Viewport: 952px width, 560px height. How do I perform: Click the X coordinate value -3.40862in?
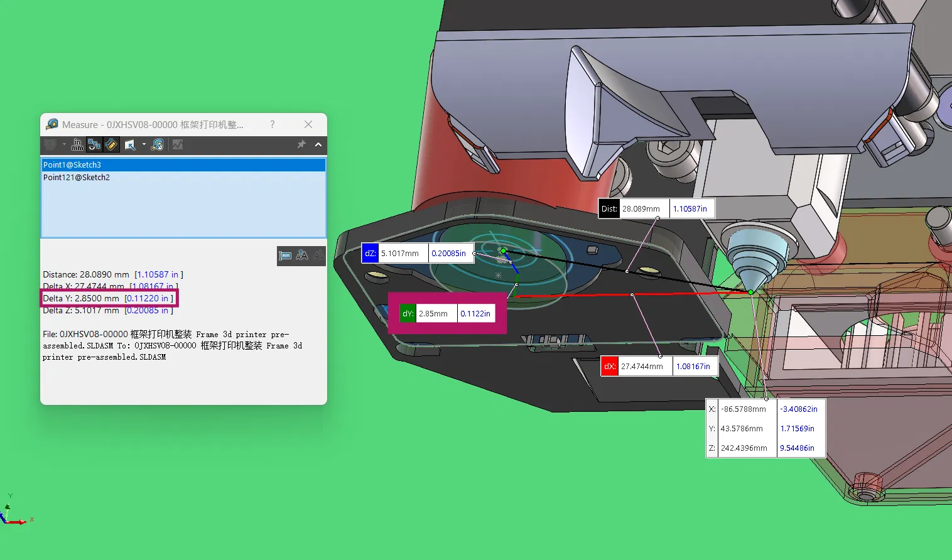click(x=799, y=409)
